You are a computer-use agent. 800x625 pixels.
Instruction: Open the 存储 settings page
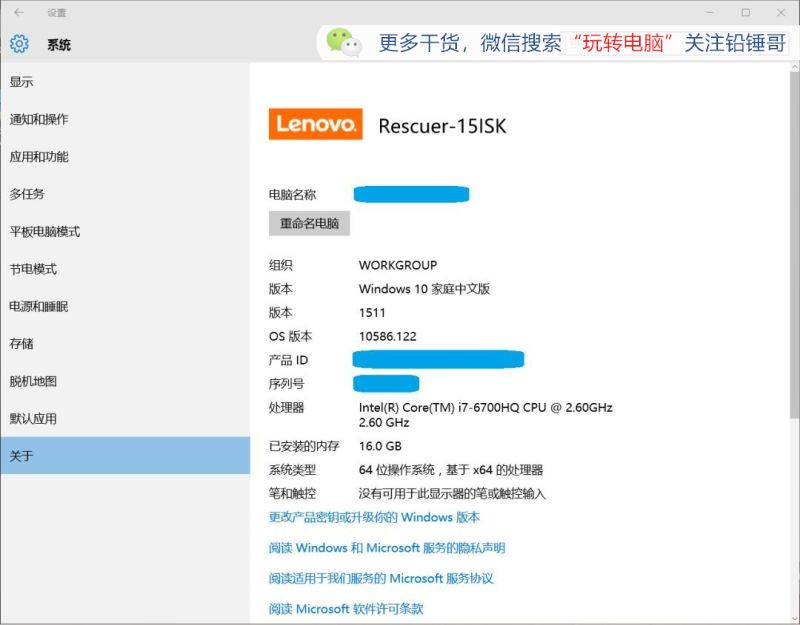[22, 344]
